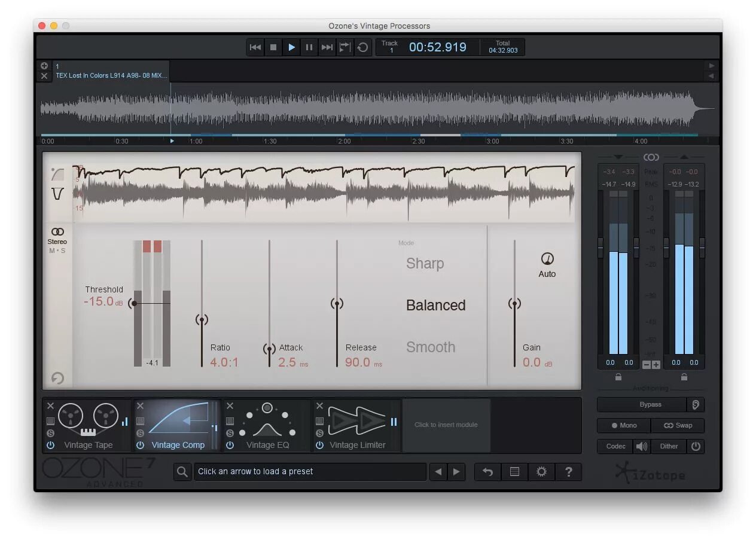Show the gain reduction trace view icon
Image resolution: width=756 pixels, height=540 pixels.
pos(57,174)
